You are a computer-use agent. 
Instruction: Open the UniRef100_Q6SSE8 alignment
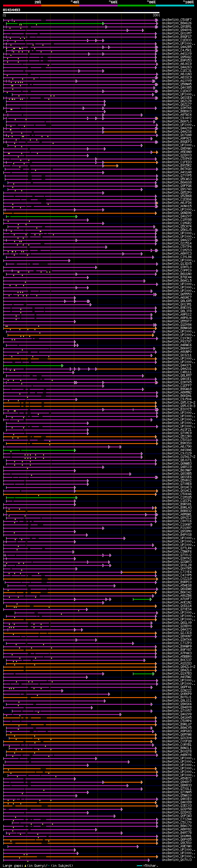(177, 98)
